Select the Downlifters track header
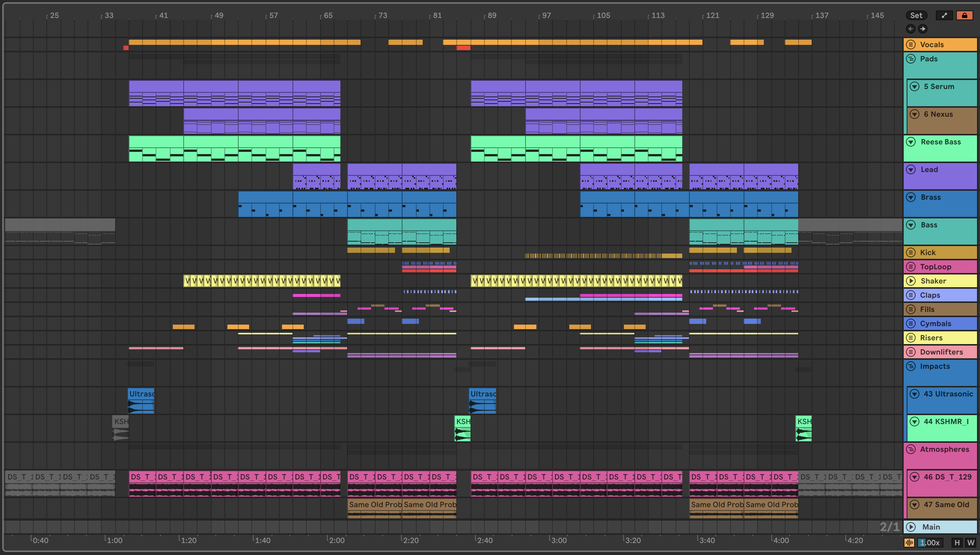Viewport: 980px width, 555px height. (x=941, y=352)
